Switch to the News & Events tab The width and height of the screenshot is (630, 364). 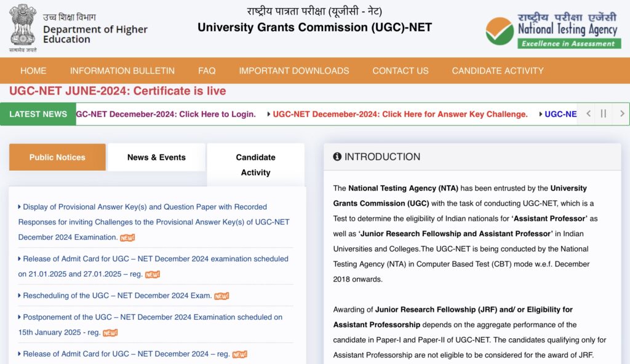point(156,157)
